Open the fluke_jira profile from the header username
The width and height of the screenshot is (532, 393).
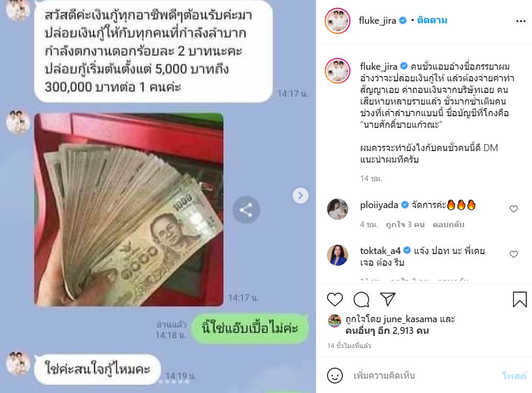coord(377,21)
